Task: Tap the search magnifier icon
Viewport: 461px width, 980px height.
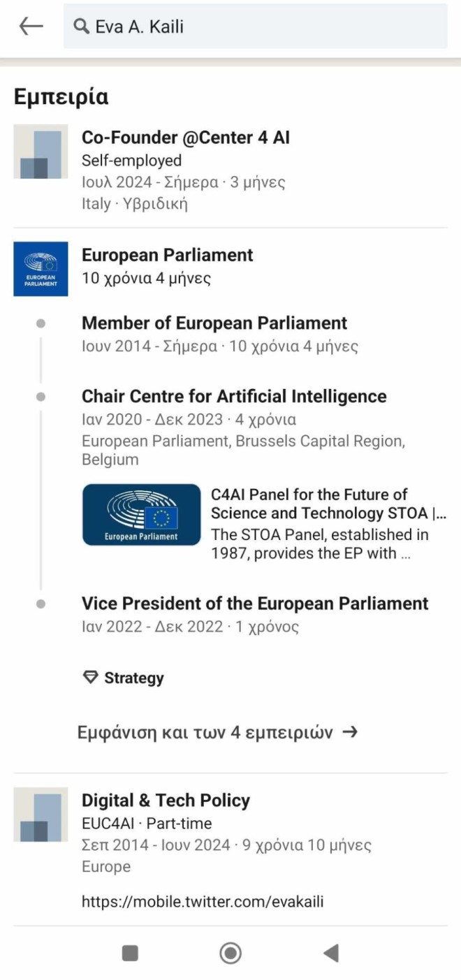Action: coord(81,27)
